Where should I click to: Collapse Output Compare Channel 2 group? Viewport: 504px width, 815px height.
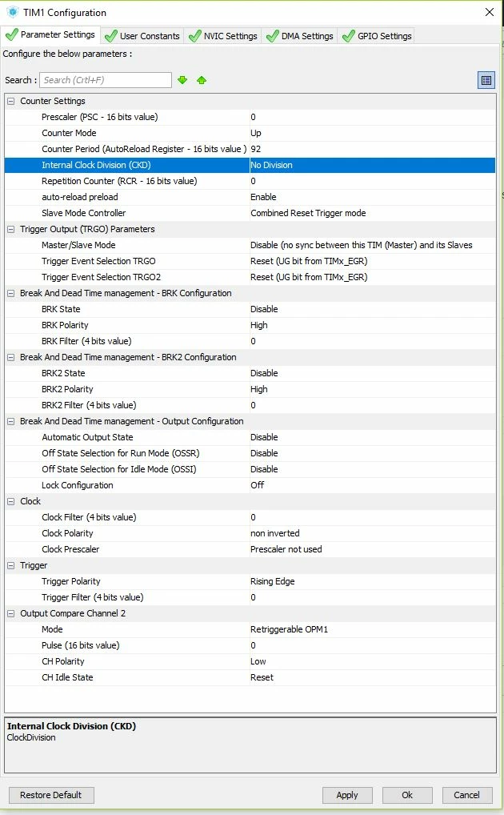(x=11, y=613)
